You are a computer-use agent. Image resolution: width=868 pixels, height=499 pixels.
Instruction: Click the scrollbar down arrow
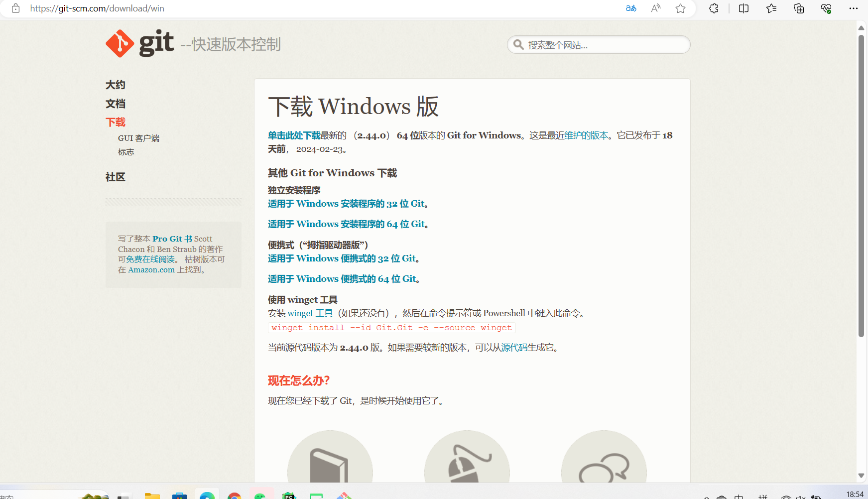861,476
